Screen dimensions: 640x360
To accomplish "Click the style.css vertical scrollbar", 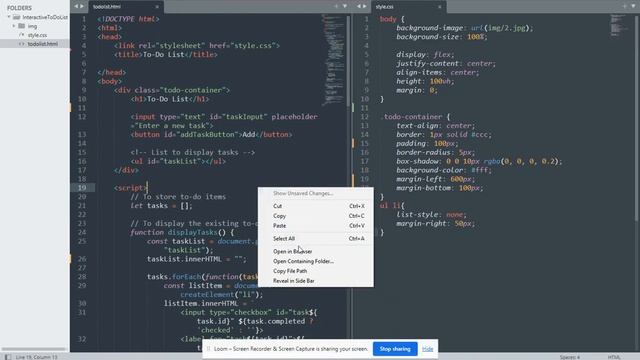I will coord(636,118).
